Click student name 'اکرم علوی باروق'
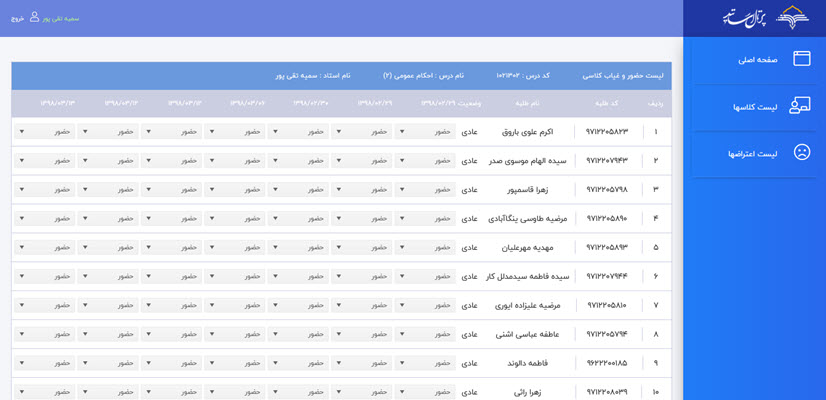 (527, 132)
